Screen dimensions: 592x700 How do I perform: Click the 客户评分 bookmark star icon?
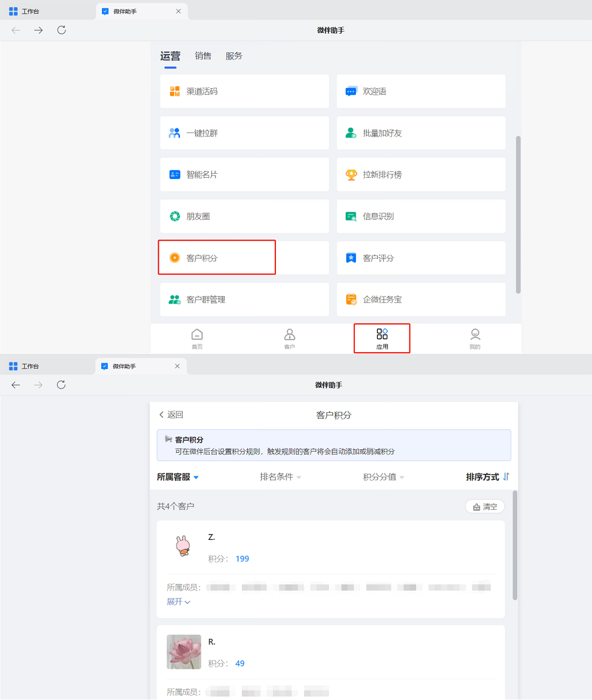click(x=351, y=258)
